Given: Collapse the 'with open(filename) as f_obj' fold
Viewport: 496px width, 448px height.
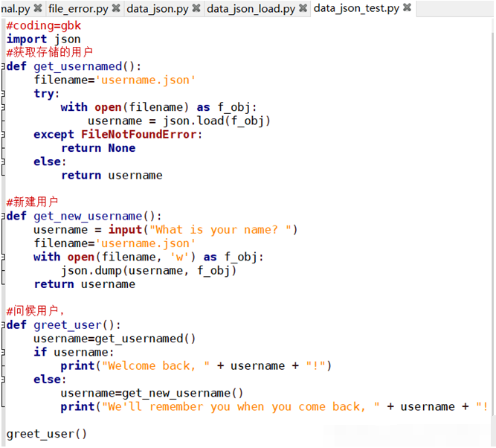Looking at the screenshot, I should (3, 107).
